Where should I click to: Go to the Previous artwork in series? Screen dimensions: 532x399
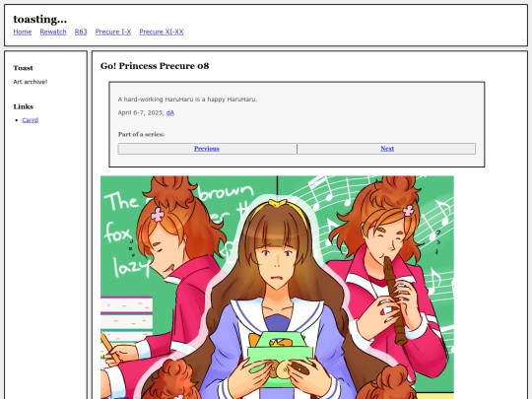(207, 149)
